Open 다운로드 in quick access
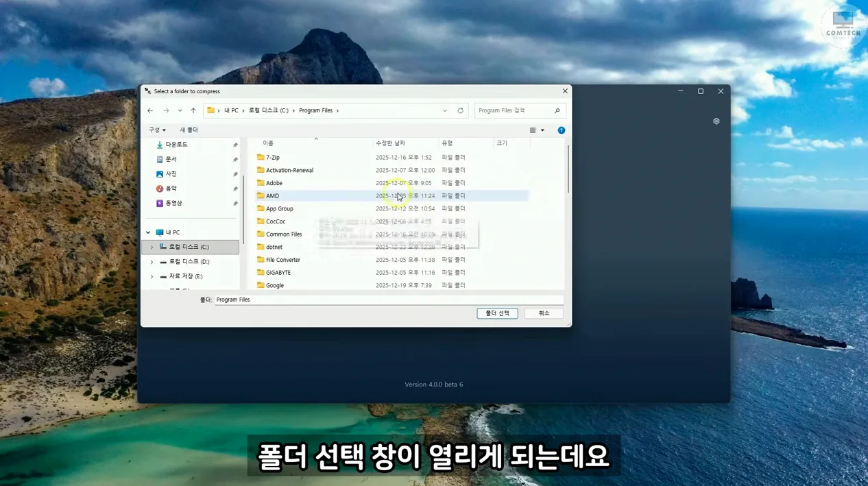The height and width of the screenshot is (486, 868). tap(176, 145)
